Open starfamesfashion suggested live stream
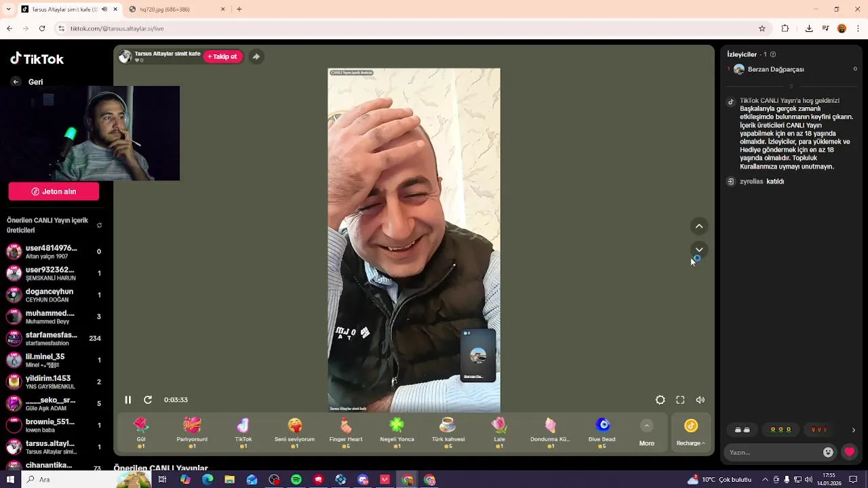The image size is (868, 488). (54, 338)
